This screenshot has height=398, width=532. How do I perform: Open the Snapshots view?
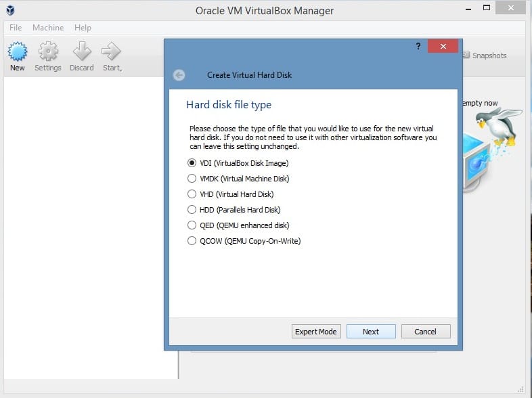pyautogui.click(x=484, y=56)
